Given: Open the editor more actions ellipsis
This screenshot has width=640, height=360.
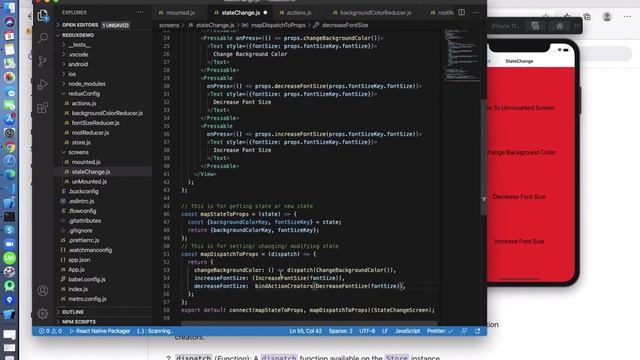Looking at the screenshot, I should click(x=476, y=12).
